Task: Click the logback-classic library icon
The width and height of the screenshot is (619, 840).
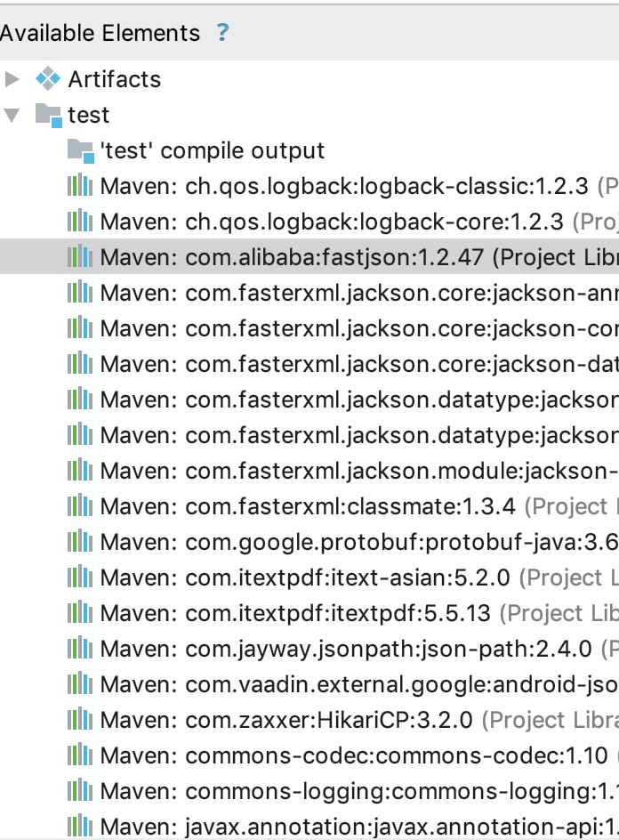Action: pos(80,186)
